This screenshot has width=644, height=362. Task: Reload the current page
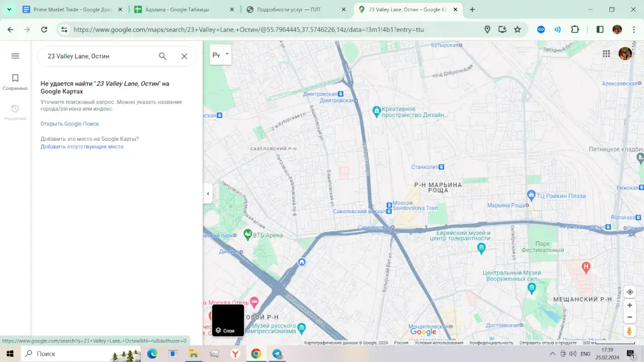point(44,30)
